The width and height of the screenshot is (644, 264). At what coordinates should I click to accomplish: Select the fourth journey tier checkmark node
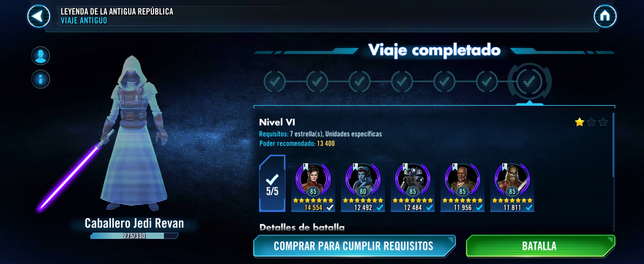[x=402, y=81]
